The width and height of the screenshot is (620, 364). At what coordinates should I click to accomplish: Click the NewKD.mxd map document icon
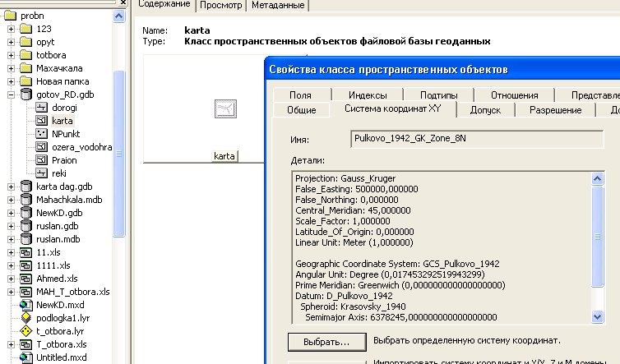(x=26, y=305)
